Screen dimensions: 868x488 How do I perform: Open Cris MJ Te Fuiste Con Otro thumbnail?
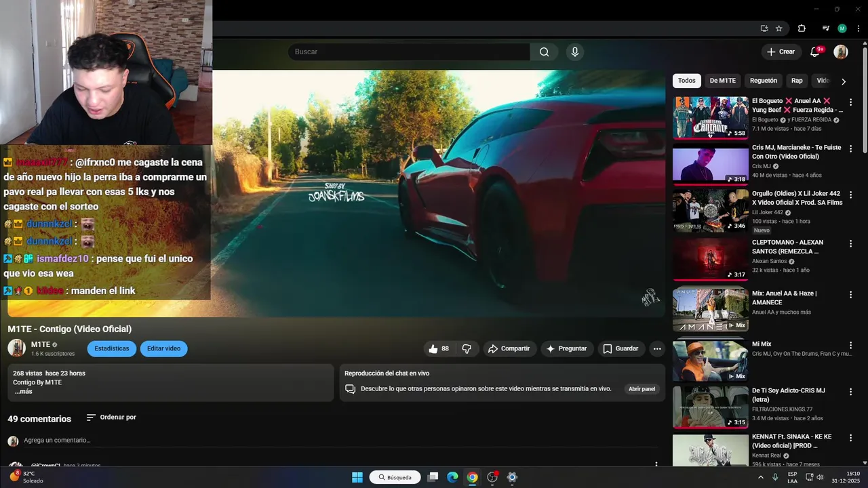[x=711, y=164]
